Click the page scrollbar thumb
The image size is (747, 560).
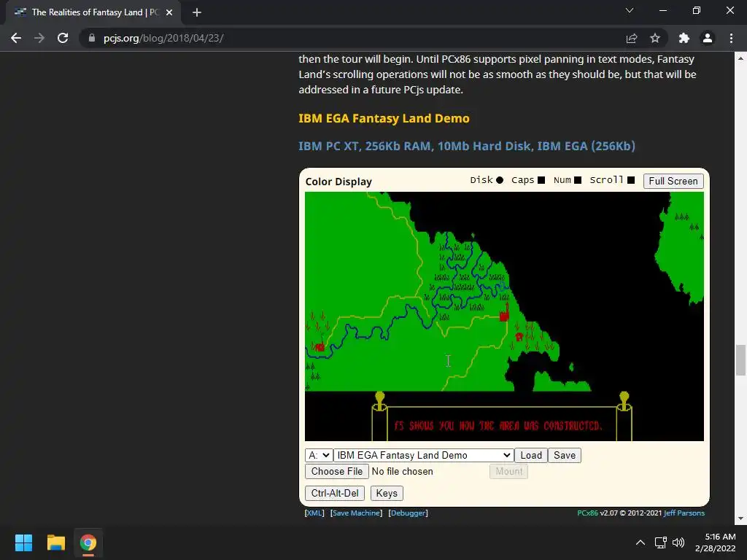tap(740, 360)
